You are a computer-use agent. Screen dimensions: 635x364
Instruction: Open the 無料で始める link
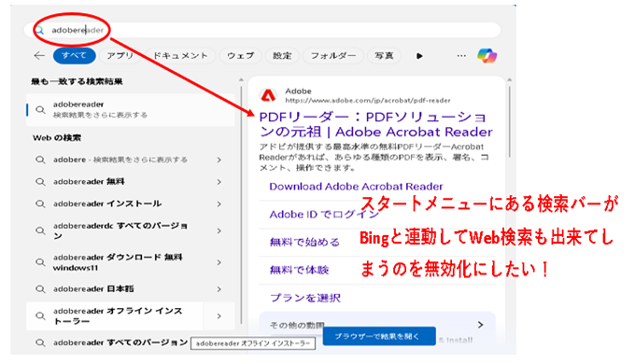click(304, 242)
